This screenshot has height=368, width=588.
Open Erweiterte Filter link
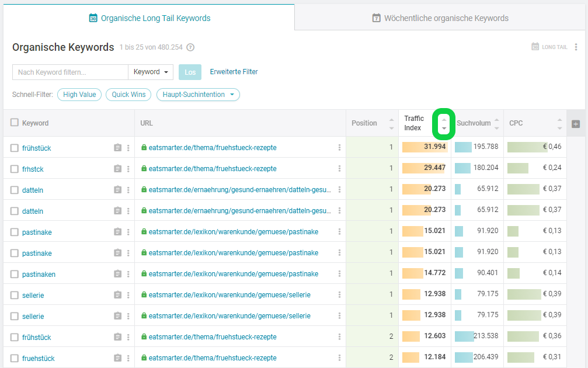click(x=234, y=72)
